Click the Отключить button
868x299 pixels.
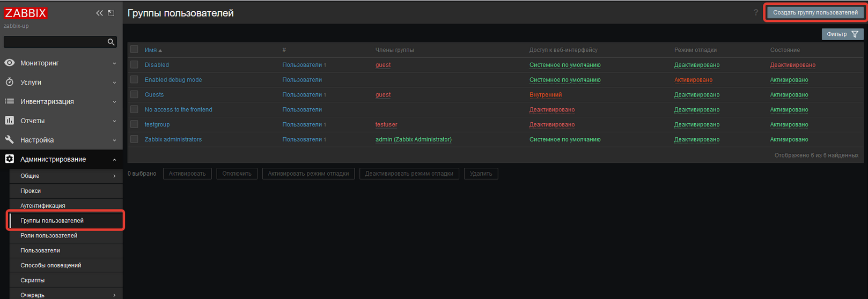pos(237,174)
